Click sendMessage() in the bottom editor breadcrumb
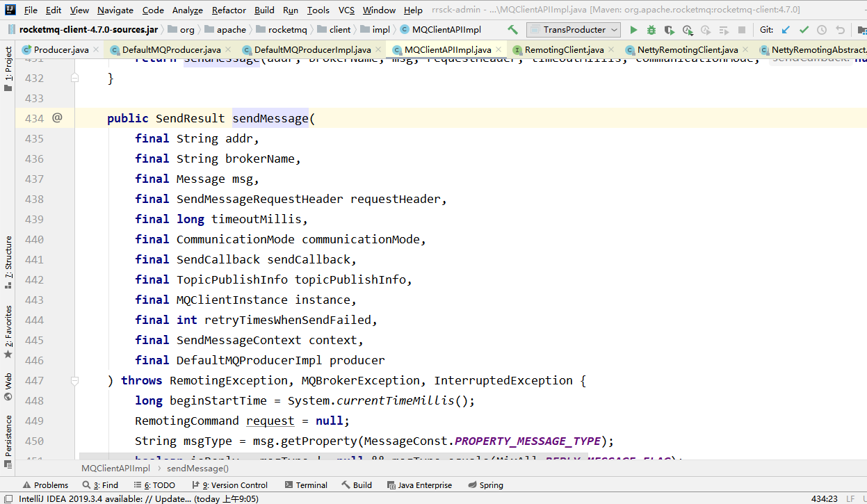Viewport: 867px width, 504px height. [x=197, y=468]
